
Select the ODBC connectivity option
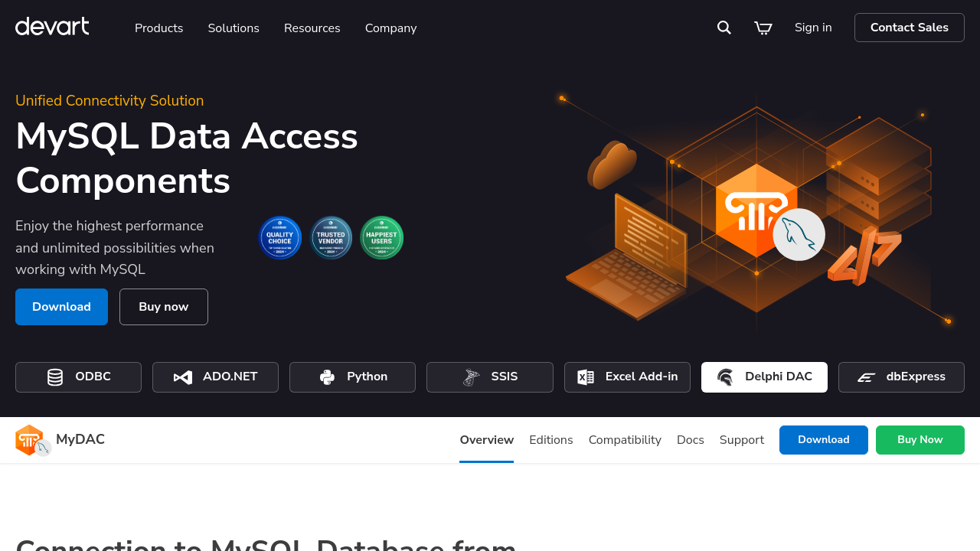[78, 377]
